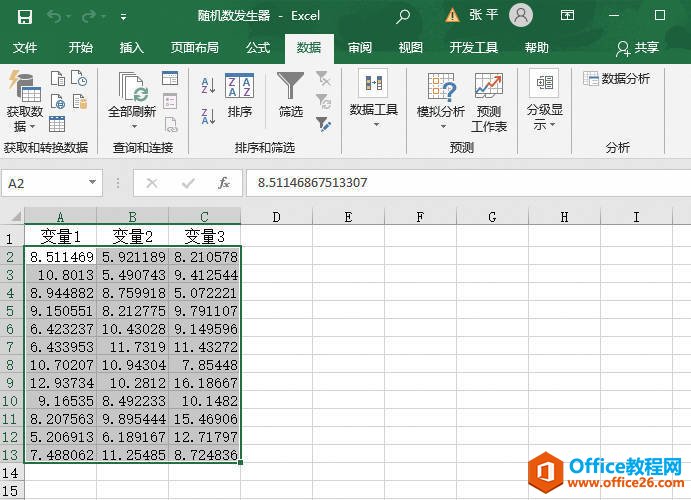Click From Table/Range icon
691x500 pixels.
pos(57,124)
